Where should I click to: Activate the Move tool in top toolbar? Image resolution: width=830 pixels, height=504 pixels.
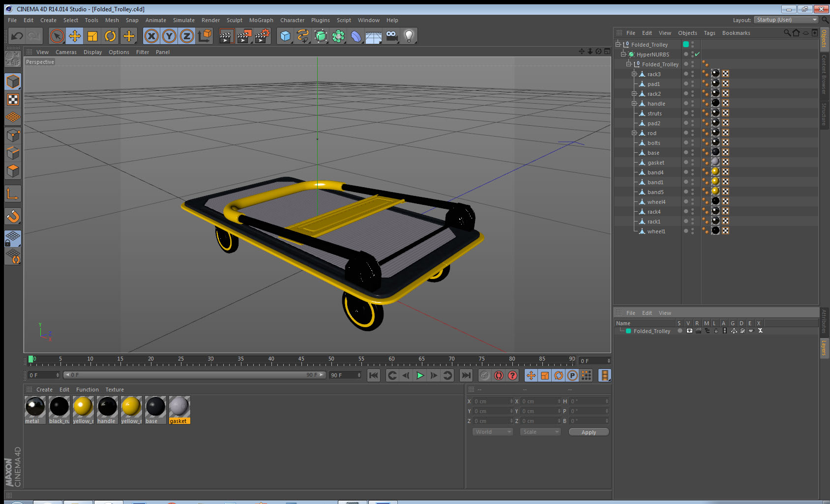pyautogui.click(x=75, y=36)
